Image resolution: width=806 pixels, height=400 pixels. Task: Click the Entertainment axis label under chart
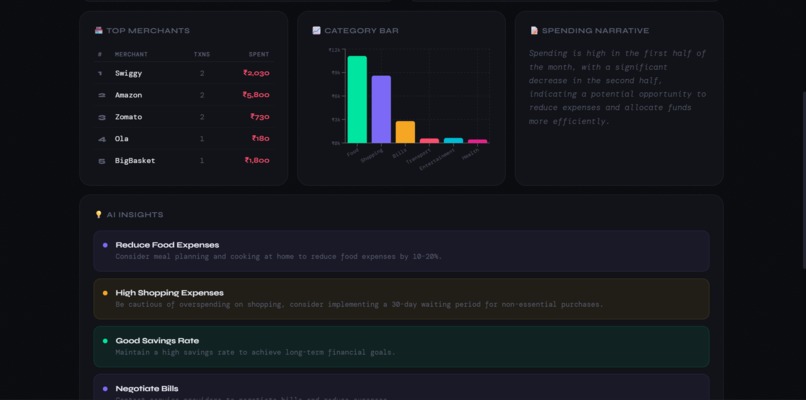point(436,160)
